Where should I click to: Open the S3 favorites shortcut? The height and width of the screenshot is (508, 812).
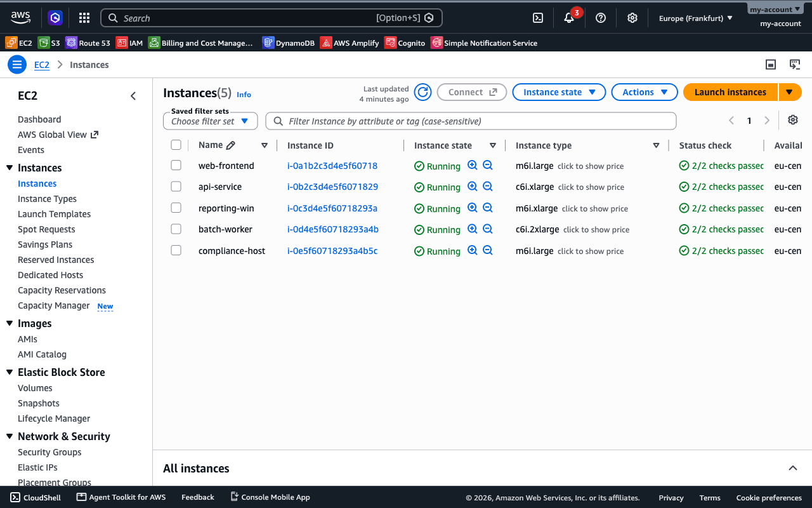pos(49,43)
